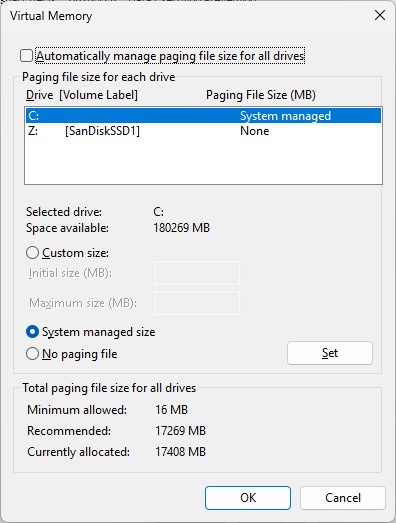
Task: Click the Virtual Memory title bar text
Action: 51,16
